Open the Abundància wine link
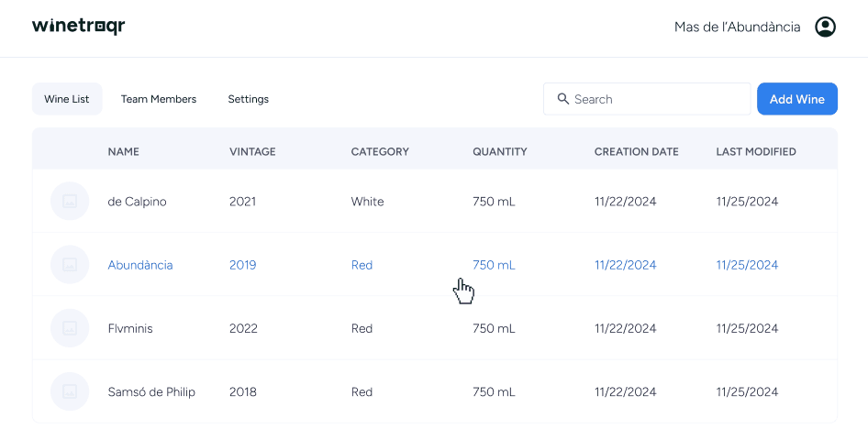 (x=140, y=265)
